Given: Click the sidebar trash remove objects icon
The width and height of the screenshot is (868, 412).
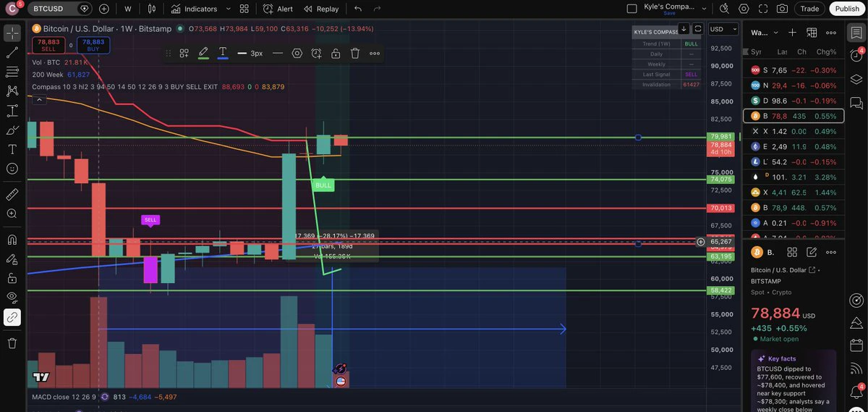Looking at the screenshot, I should point(12,343).
